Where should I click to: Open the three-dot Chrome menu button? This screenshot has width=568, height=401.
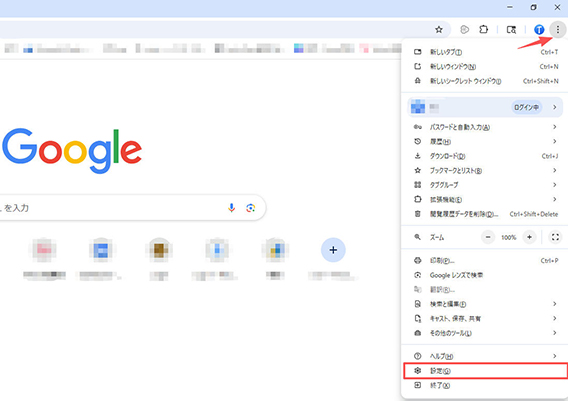pyautogui.click(x=557, y=29)
